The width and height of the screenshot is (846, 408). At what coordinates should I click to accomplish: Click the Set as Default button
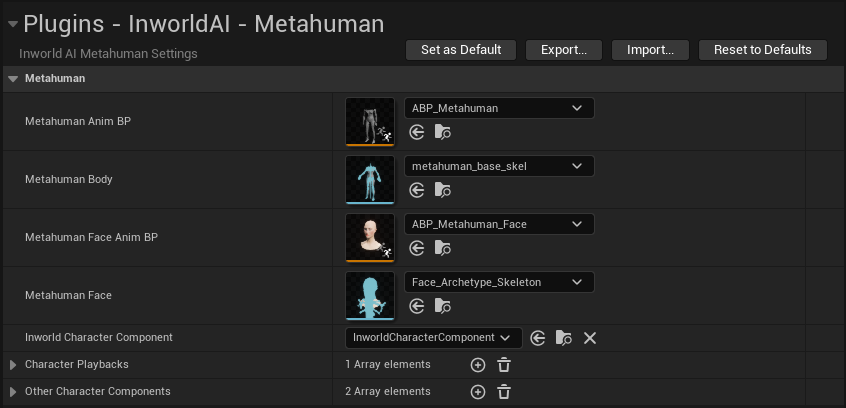click(461, 50)
